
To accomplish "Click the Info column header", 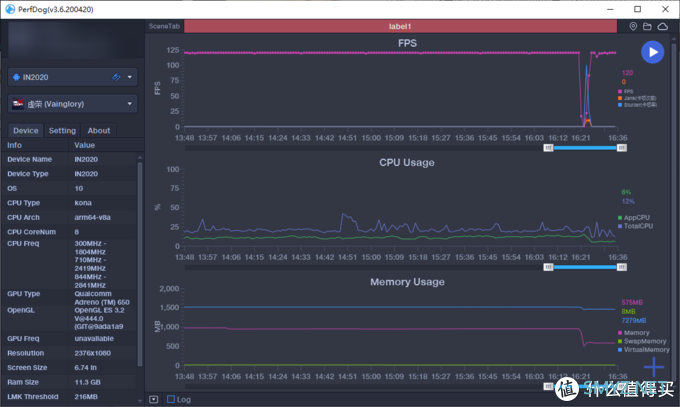I will (14, 145).
